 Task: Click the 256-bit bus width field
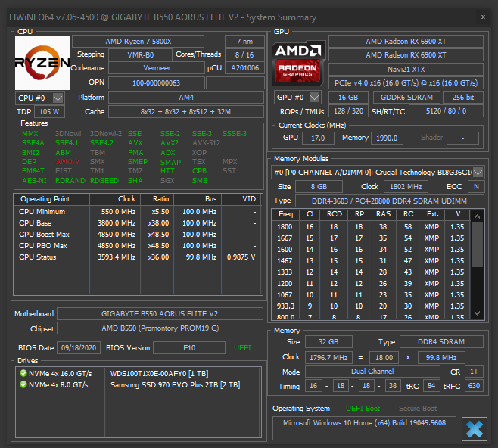[x=463, y=97]
